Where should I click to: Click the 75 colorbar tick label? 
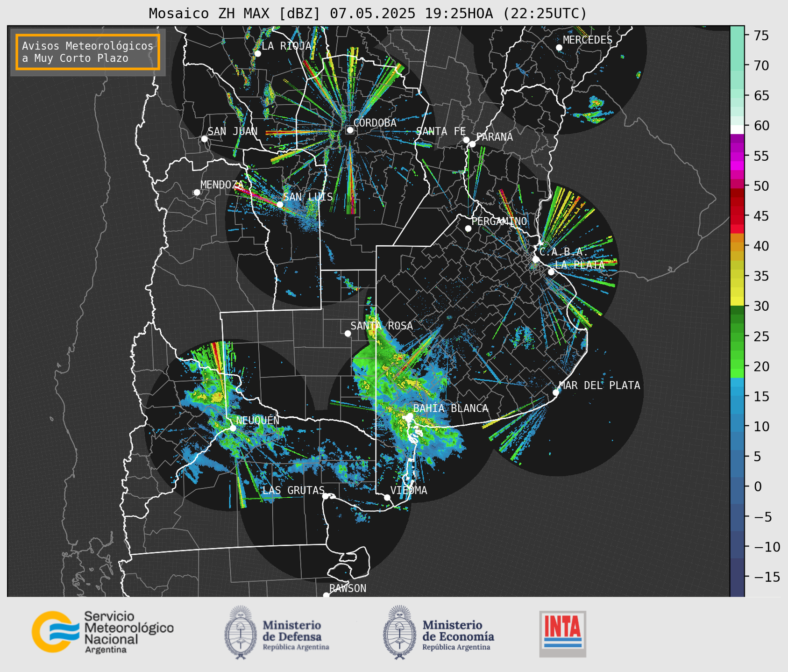pos(760,36)
